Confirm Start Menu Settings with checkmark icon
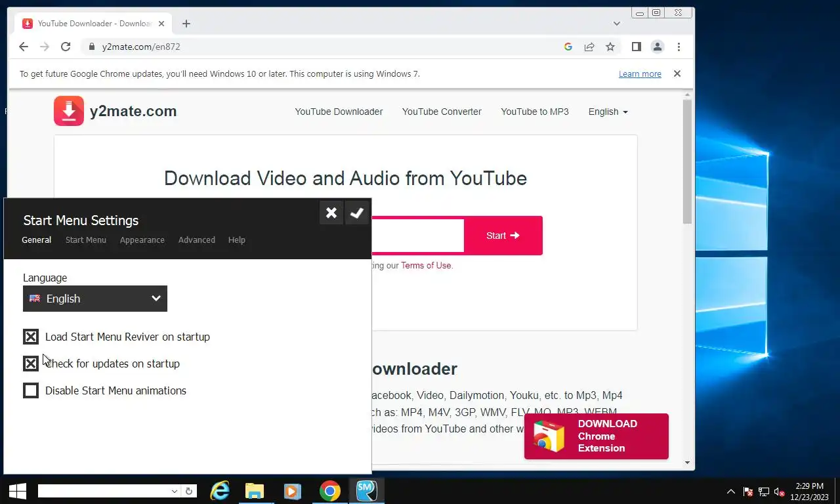This screenshot has width=840, height=504. coord(357,213)
